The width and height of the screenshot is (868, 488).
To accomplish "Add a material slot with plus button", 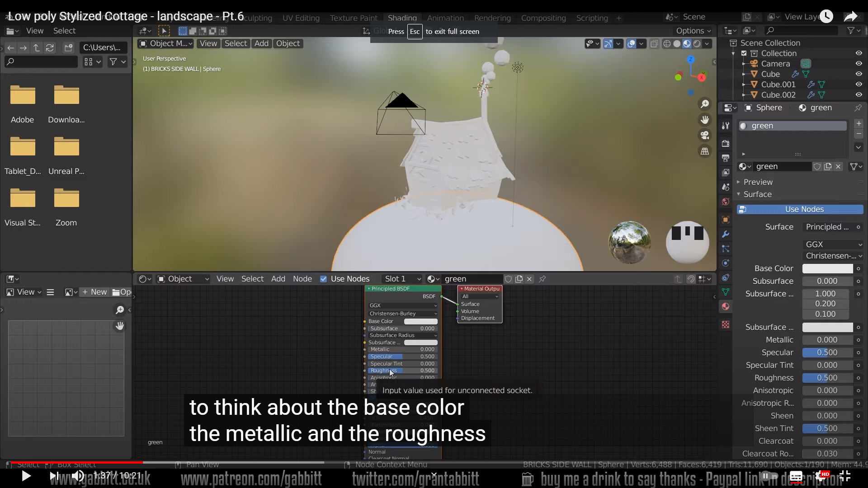I will (859, 123).
